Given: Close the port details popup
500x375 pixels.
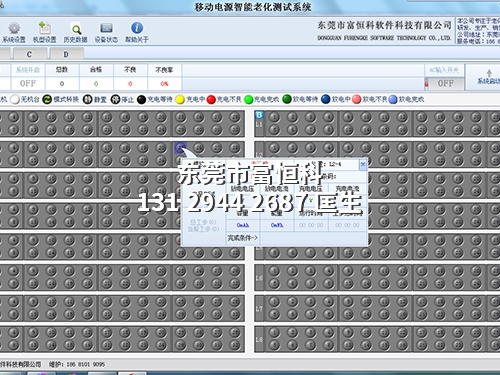Looking at the screenshot, I should click(363, 164).
